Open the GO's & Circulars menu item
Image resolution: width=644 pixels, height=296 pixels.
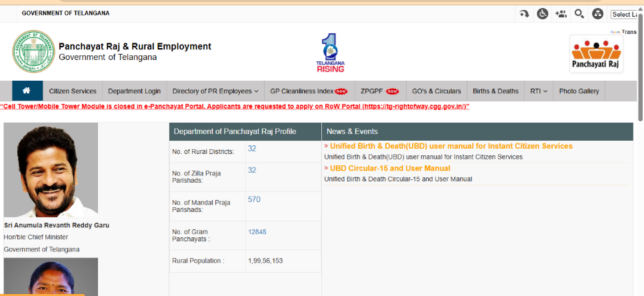point(437,91)
